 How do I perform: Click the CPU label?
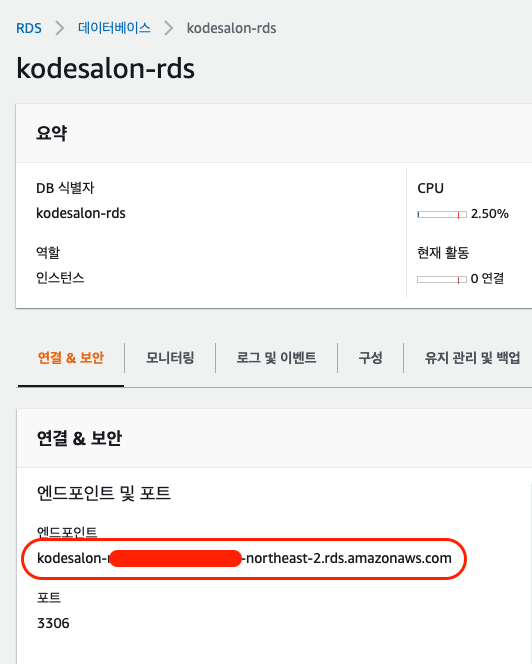430,188
